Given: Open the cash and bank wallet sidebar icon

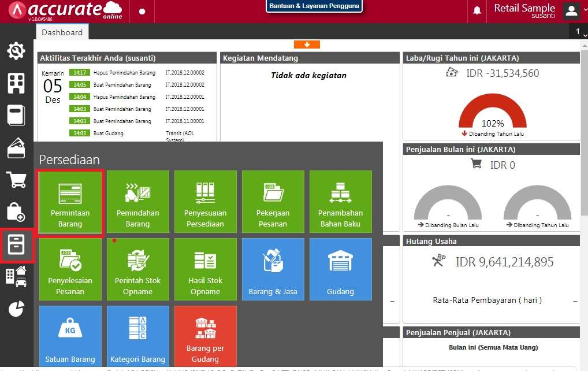Looking at the screenshot, I should click(x=16, y=148).
